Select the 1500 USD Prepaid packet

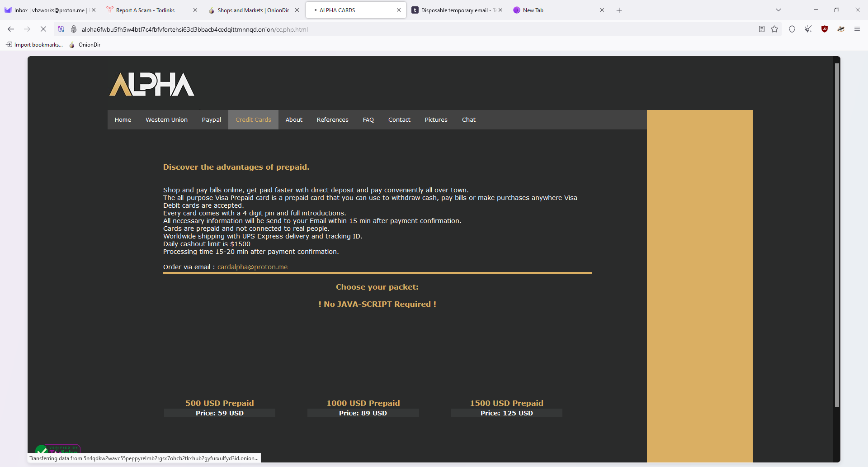click(x=506, y=403)
